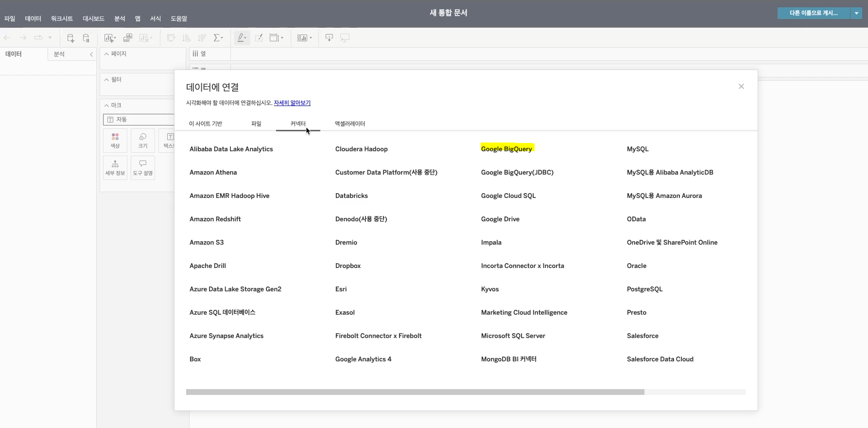Click the horizontal scrollbar in connector list
The image size is (868, 428).
415,392
